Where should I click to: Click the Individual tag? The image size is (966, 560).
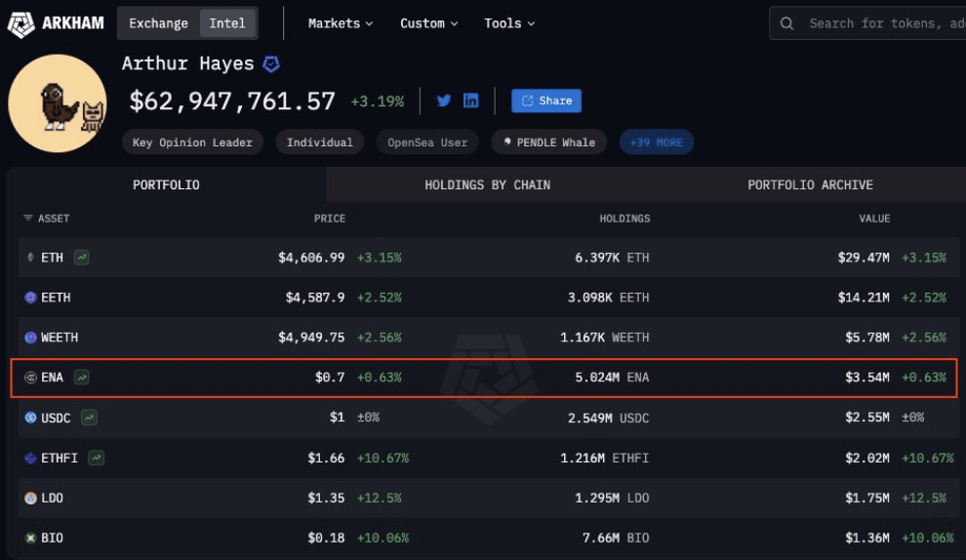tap(320, 142)
